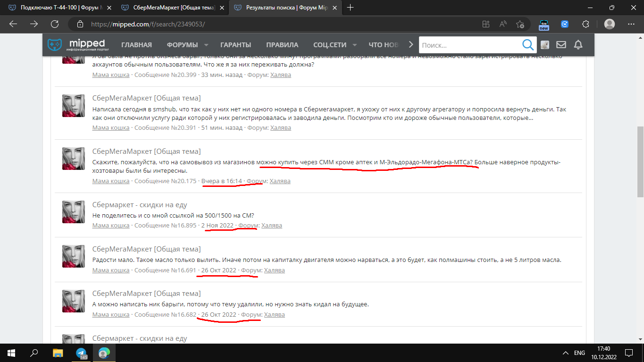Screen dimensions: 644x362
Task: Click the read aloud icon in address bar
Action: tap(503, 24)
